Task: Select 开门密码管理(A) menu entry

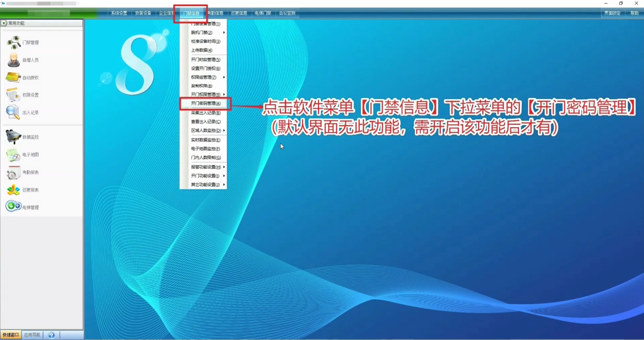Action: pos(206,103)
